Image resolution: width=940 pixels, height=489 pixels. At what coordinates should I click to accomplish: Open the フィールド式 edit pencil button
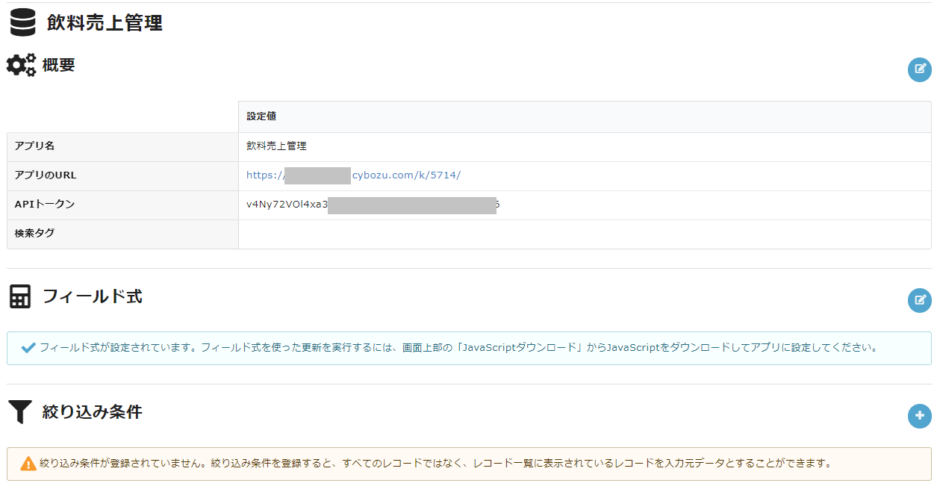pyautogui.click(x=918, y=300)
